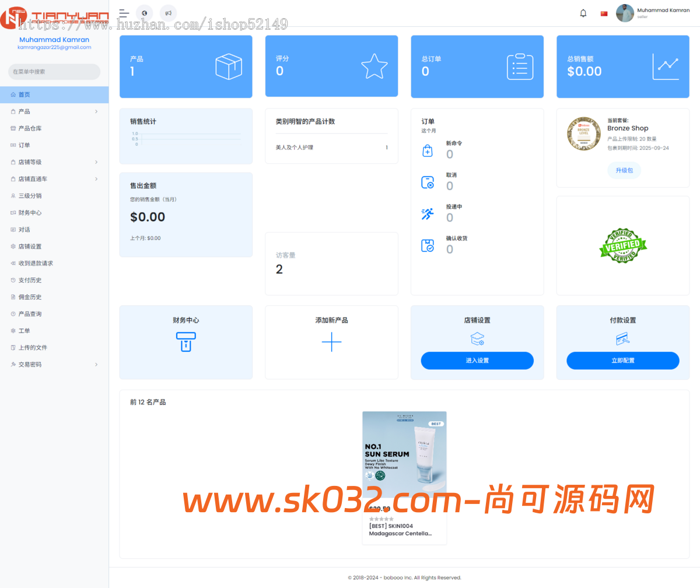Click the Bronze Shop package name
700x588 pixels.
click(x=628, y=128)
